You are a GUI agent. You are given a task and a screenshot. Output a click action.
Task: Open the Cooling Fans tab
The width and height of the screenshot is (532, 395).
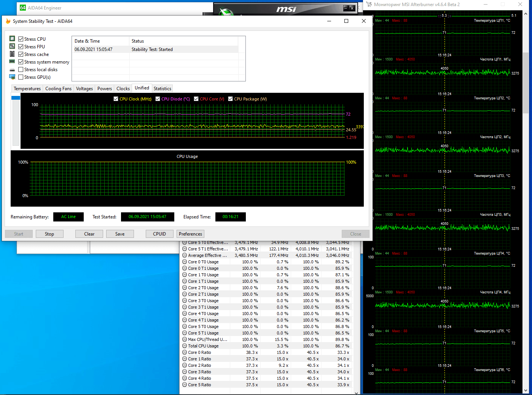pos(58,89)
